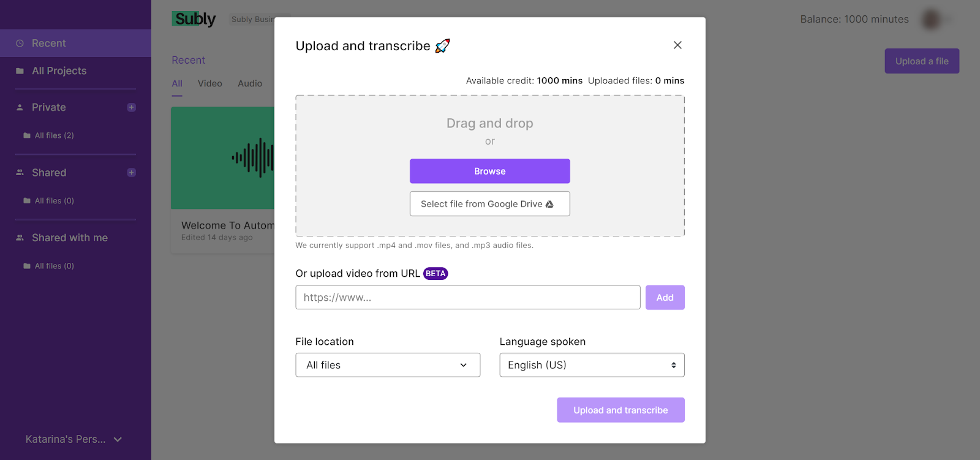Expand Katarina's Personal workspace chevron
This screenshot has height=460, width=980.
click(x=118, y=439)
